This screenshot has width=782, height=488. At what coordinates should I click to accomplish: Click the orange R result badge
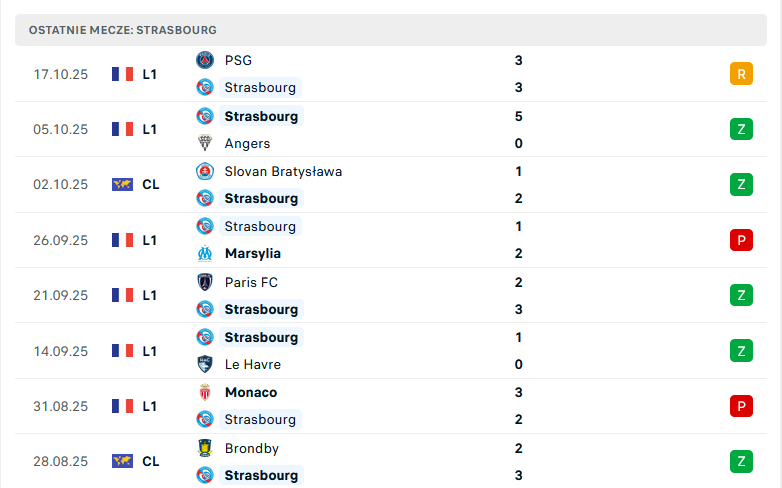(741, 74)
